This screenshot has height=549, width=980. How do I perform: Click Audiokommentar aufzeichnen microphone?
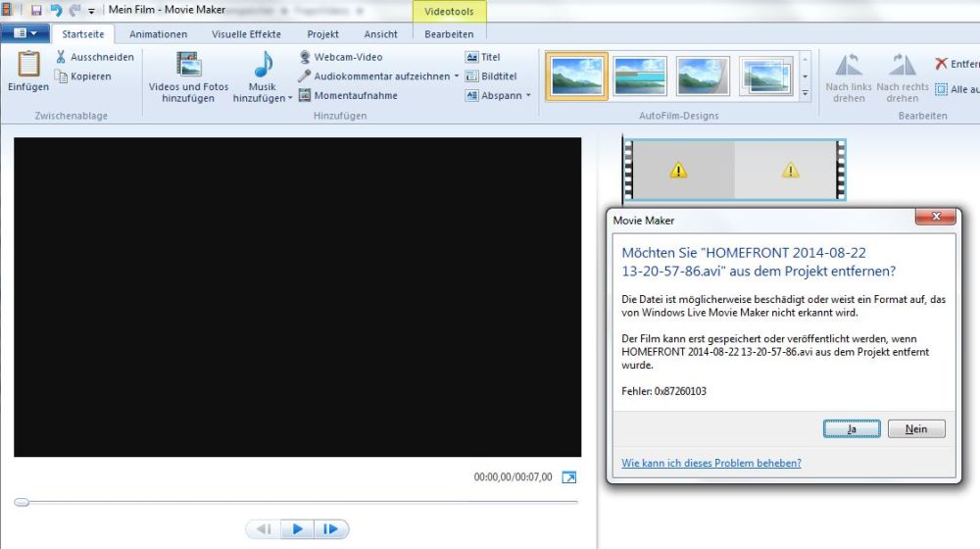tap(305, 76)
